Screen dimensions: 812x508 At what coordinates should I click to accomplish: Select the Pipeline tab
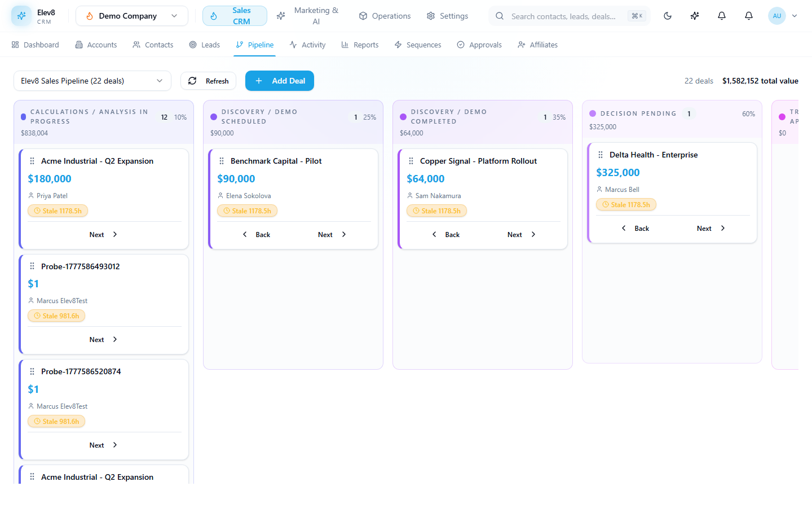click(x=255, y=45)
